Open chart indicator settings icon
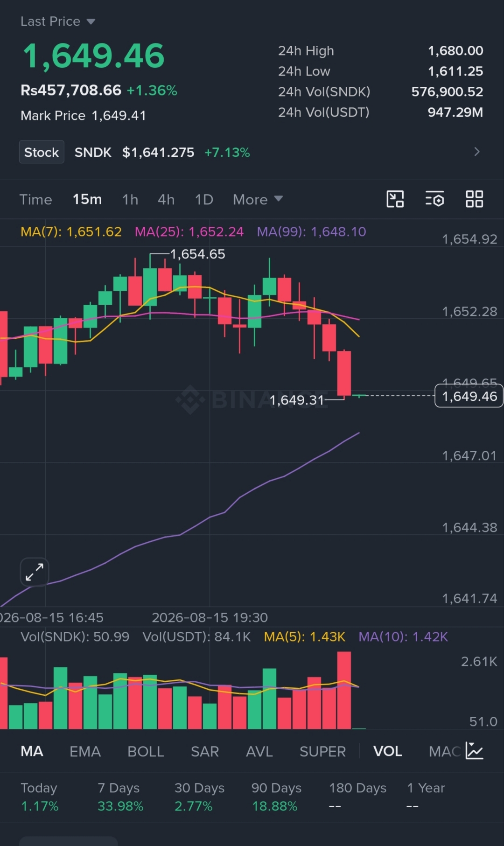This screenshot has width=504, height=846. [434, 199]
